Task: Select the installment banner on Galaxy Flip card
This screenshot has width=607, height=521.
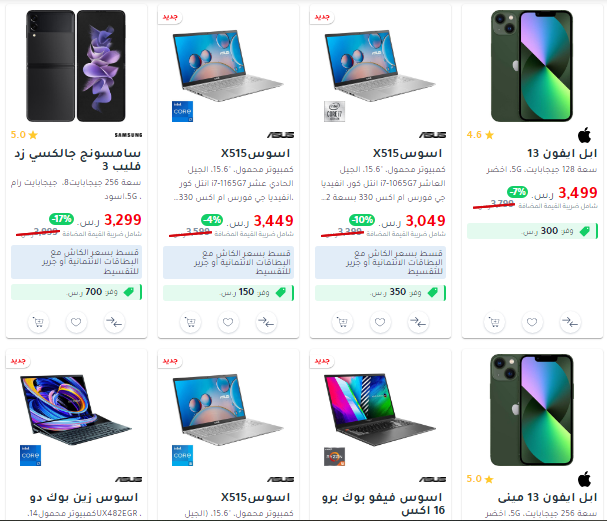Action: [76, 262]
